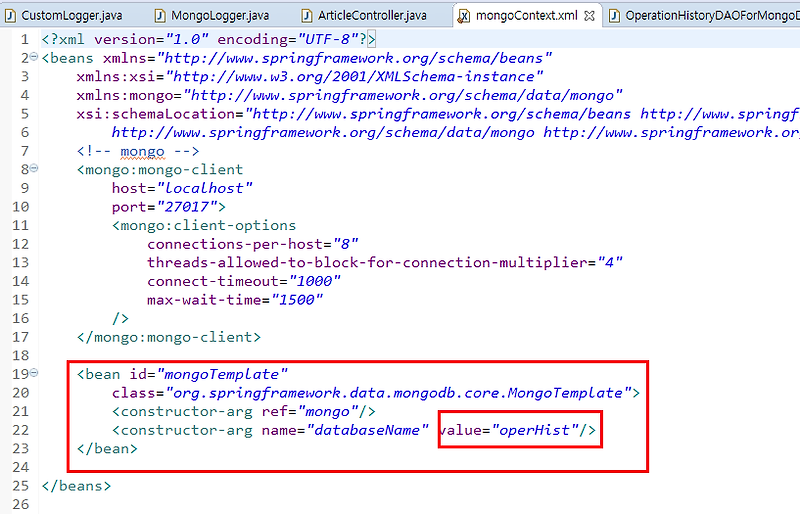This screenshot has width=800, height=514.
Task: Click the closing </beans> tag
Action: [77, 486]
